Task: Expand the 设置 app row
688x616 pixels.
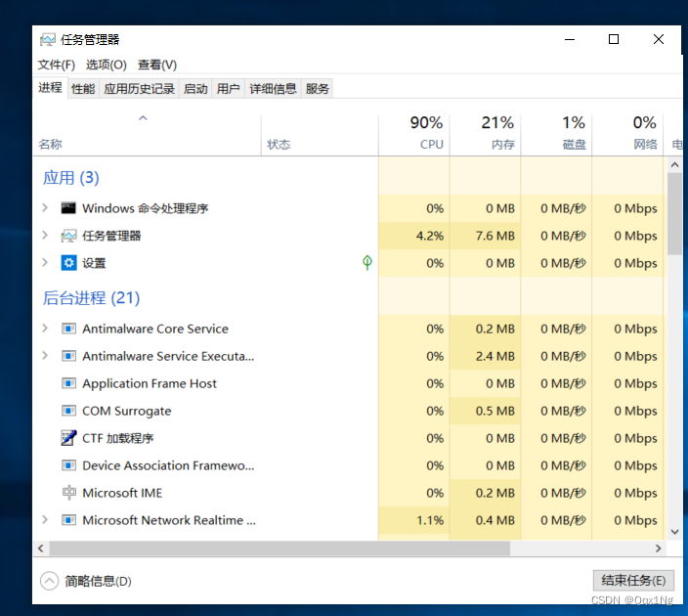Action: [x=45, y=263]
